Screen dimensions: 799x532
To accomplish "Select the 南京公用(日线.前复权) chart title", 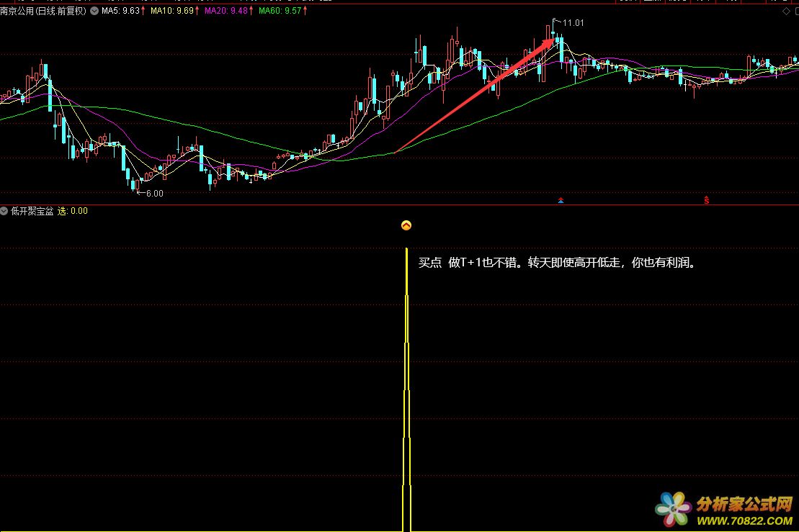I will (x=43, y=11).
